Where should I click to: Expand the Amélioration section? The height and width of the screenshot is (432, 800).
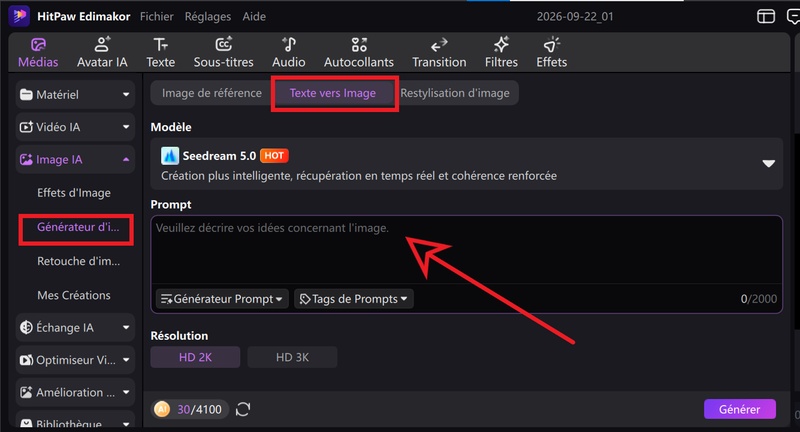coord(75,392)
